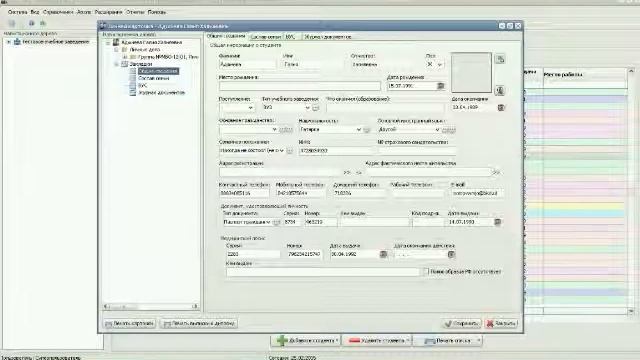This screenshot has height=360, width=640.
Task: Click third icon in main window toolbar
Action: (x=43, y=23)
